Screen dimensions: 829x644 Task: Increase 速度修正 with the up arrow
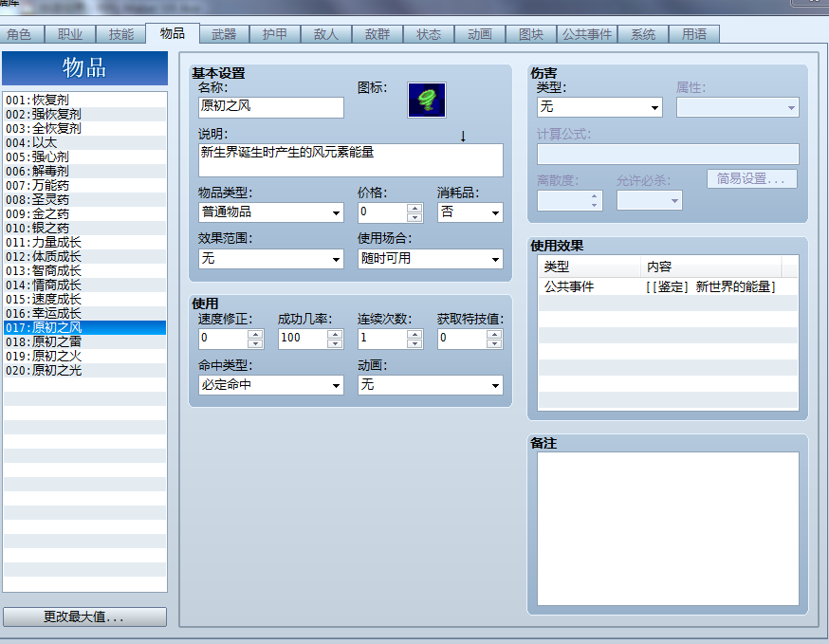(x=255, y=334)
